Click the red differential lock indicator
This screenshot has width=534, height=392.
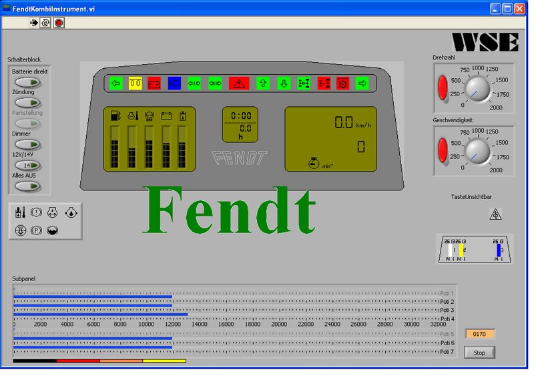pyautogui.click(x=324, y=83)
